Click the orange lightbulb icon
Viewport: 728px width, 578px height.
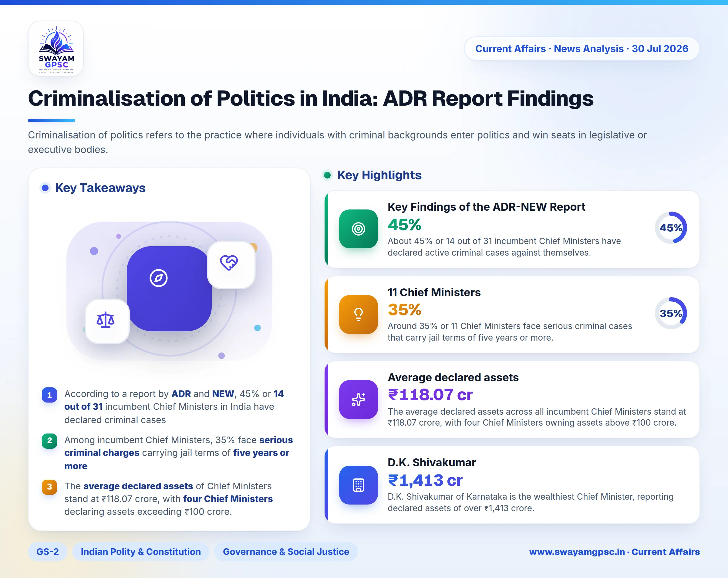(358, 314)
